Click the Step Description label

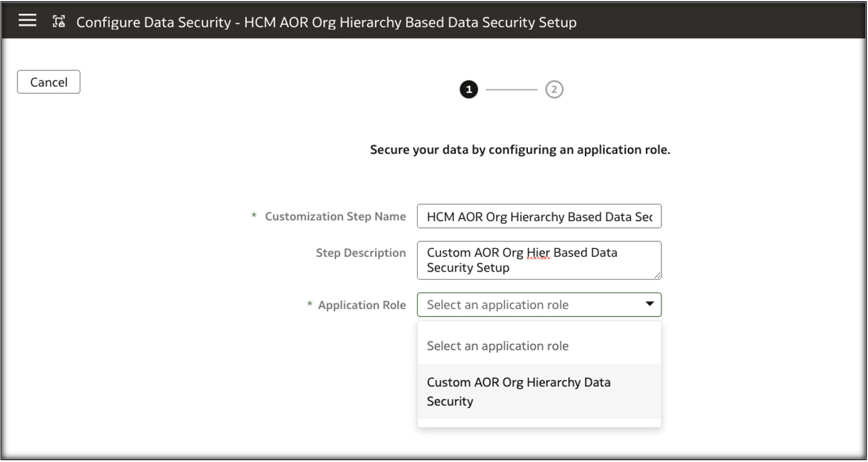360,253
